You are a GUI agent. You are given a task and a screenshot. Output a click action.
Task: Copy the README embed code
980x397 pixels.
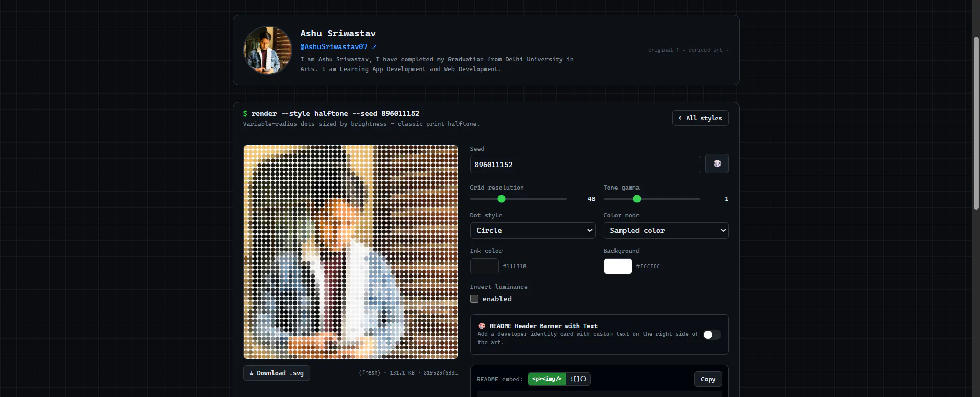pos(708,379)
